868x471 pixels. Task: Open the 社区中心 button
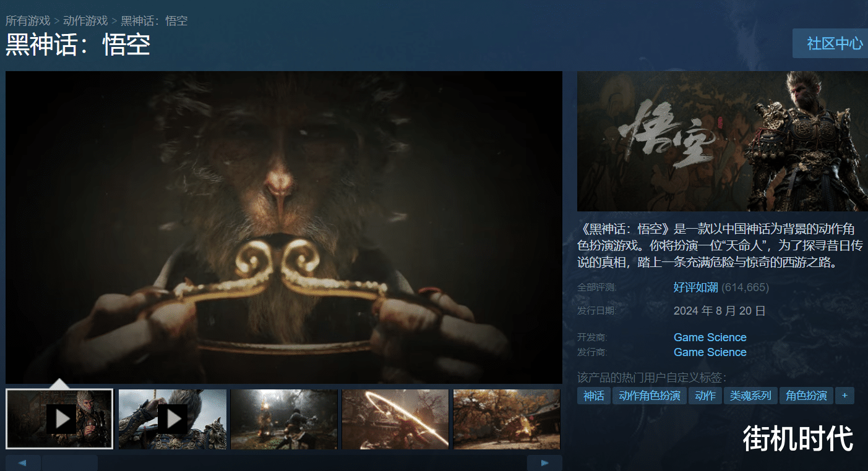click(x=830, y=43)
